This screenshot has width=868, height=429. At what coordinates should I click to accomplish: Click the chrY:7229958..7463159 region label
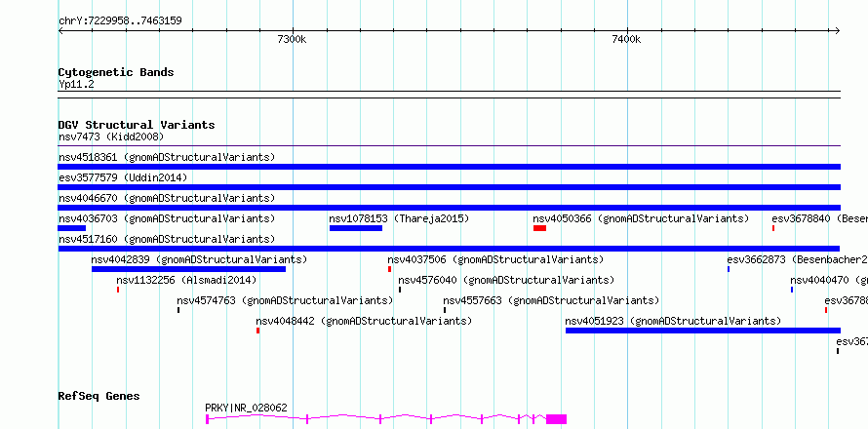coord(120,21)
